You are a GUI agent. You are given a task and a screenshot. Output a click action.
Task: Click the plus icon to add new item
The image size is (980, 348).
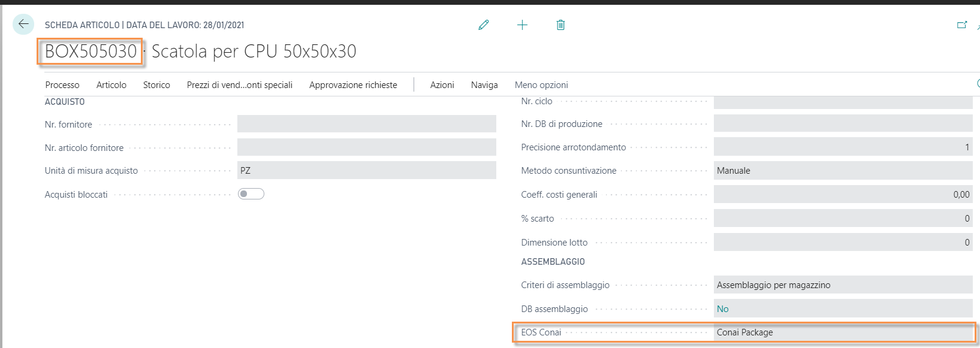pyautogui.click(x=522, y=25)
